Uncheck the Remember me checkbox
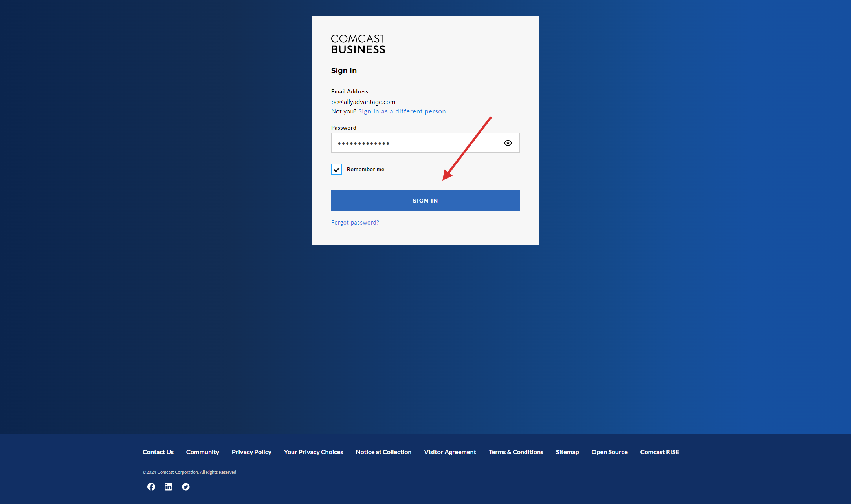This screenshot has width=851, height=504. point(337,169)
